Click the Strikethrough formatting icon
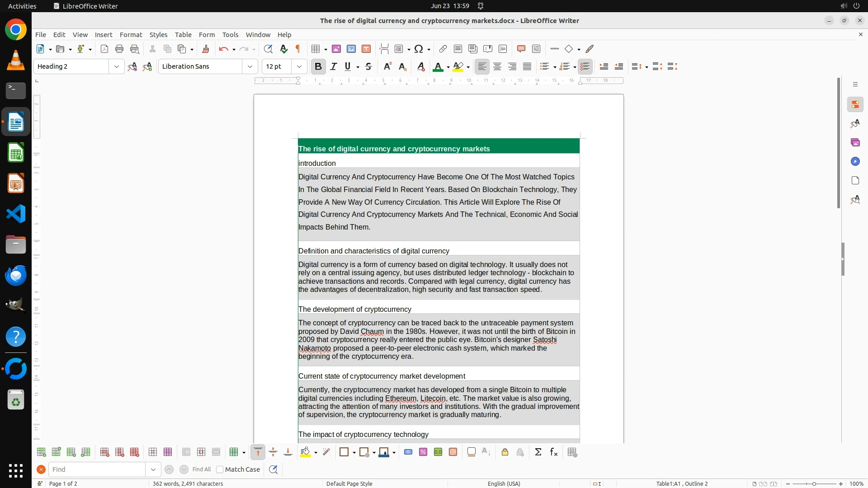The height and width of the screenshot is (488, 868). pos(368,67)
